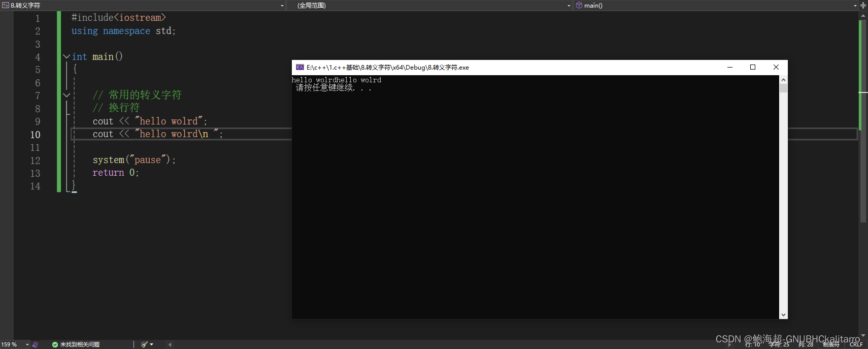Click the 字符: 25 status entry

[x=779, y=344]
